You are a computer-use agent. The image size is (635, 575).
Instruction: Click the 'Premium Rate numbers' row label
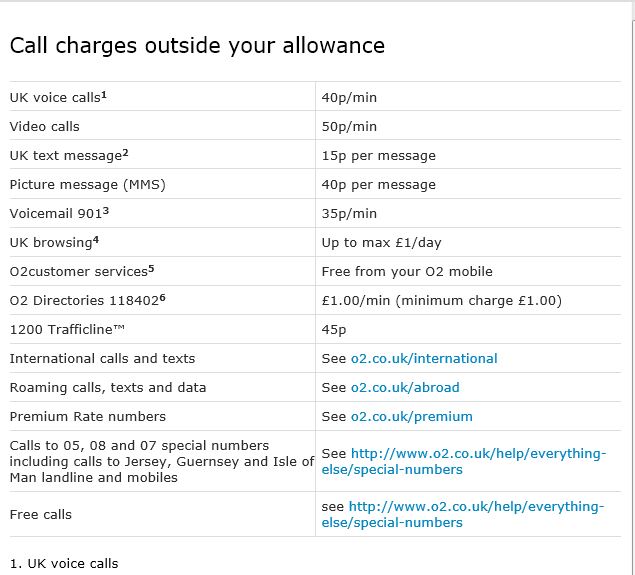tap(88, 416)
